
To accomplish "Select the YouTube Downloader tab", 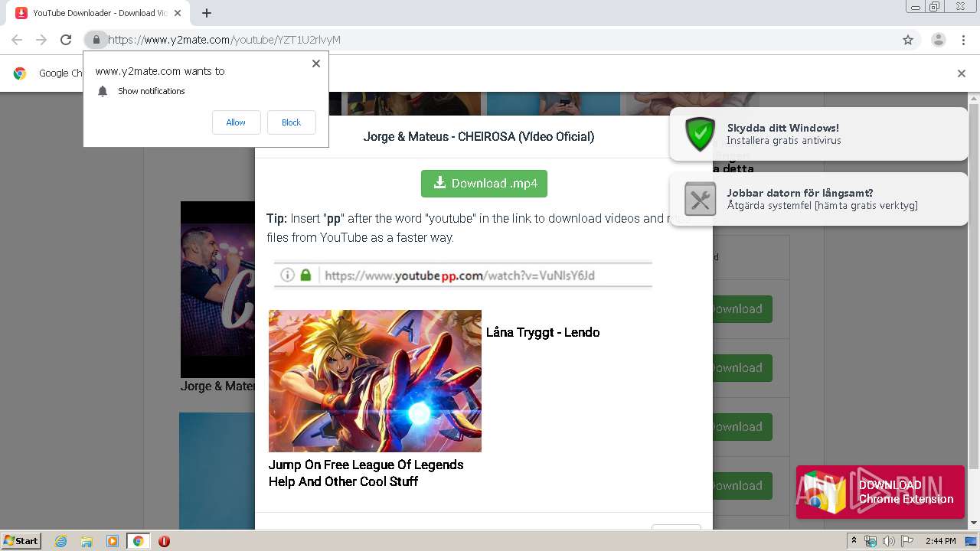I will click(x=100, y=13).
